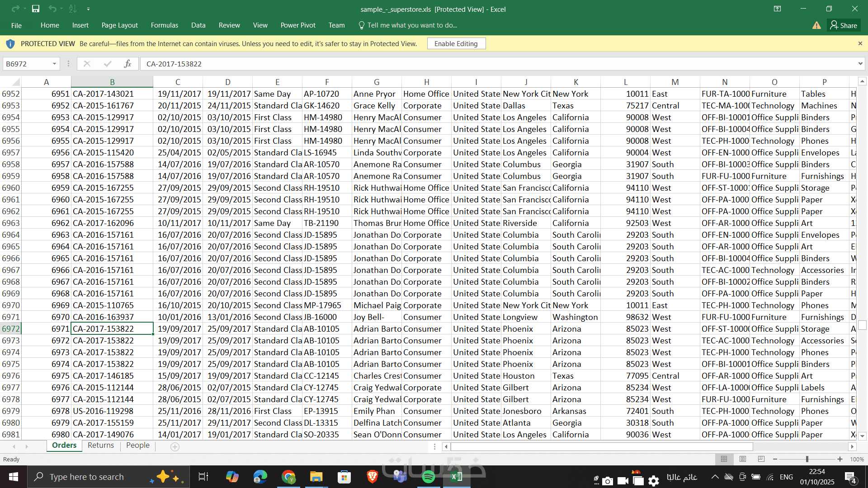Click the Zoom In plus button
Viewport: 868px width, 488px height.
coord(840,459)
